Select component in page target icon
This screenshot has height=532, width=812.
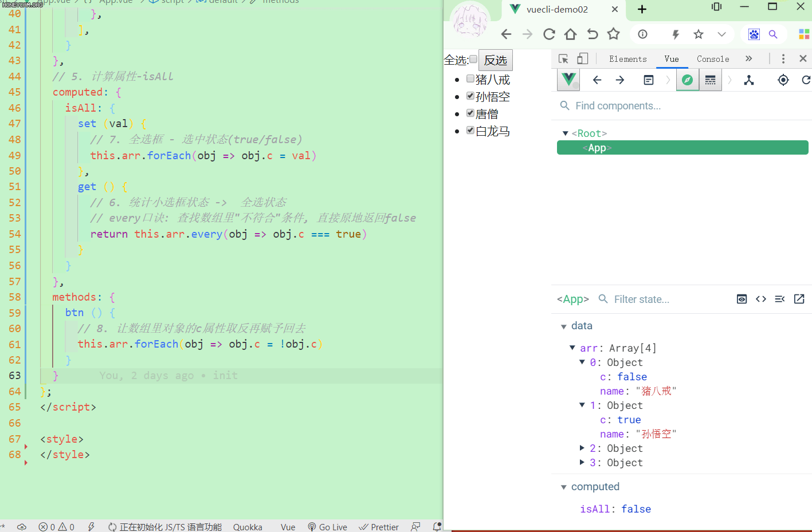pos(783,80)
